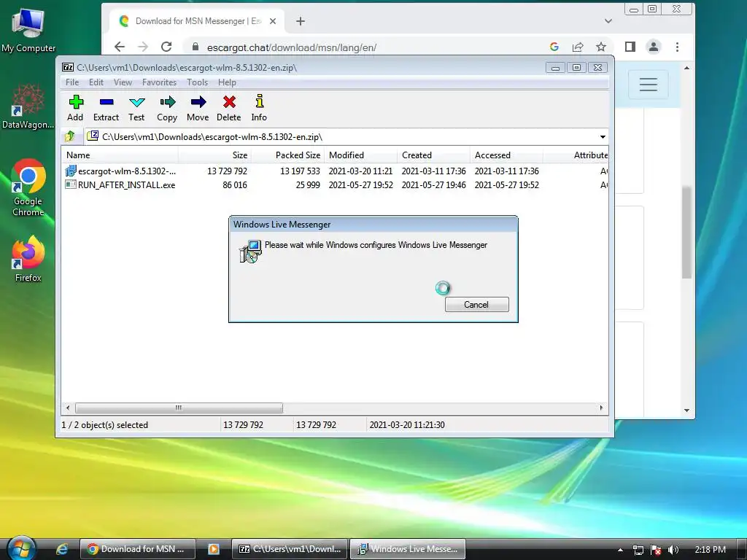Sort files by Packed Size column
747x560 pixels.
pos(287,155)
